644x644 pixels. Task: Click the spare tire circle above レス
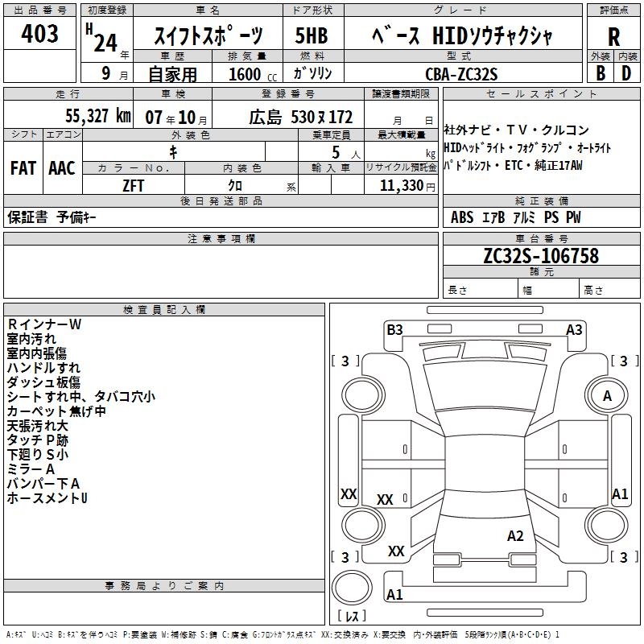click(352, 588)
